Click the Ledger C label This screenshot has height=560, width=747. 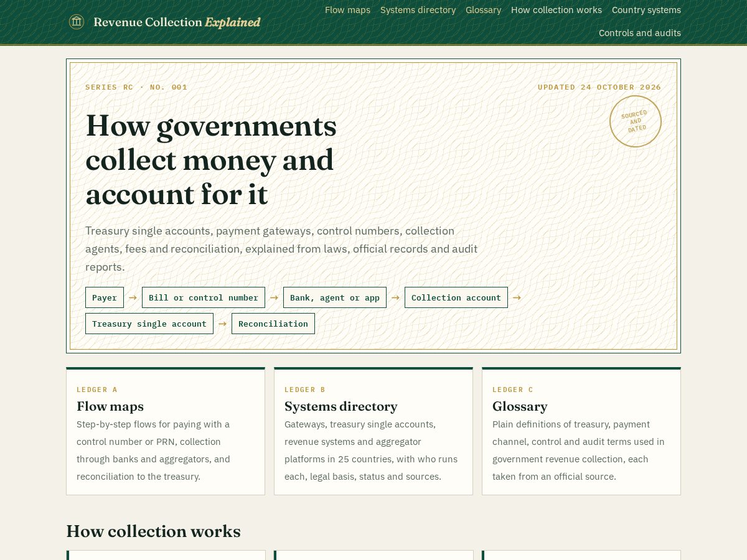(513, 390)
